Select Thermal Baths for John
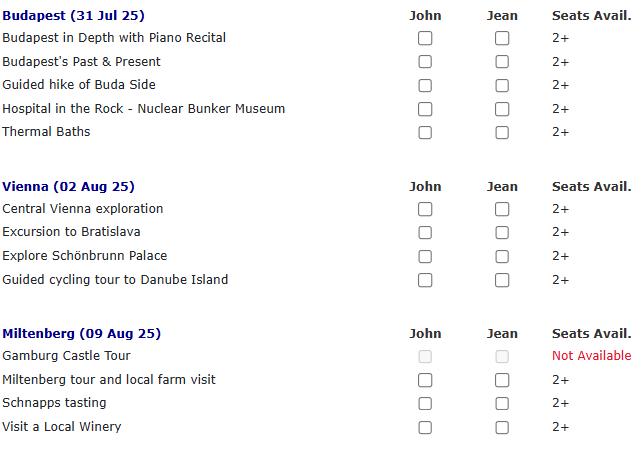Screen dimensions: 643x466 tap(425, 132)
